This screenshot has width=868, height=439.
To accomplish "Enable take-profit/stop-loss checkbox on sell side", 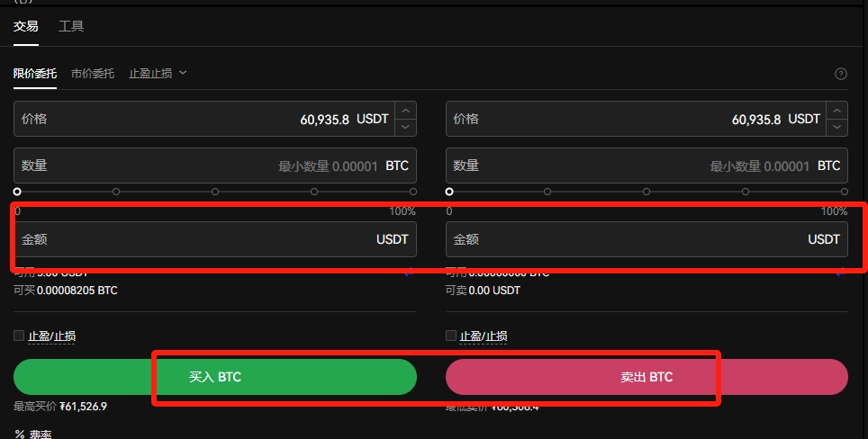I will (x=450, y=336).
